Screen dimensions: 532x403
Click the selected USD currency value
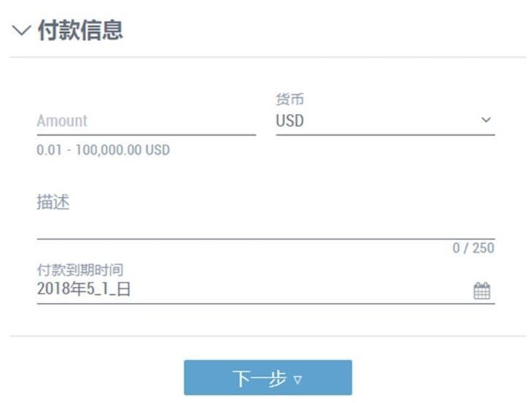tap(289, 120)
